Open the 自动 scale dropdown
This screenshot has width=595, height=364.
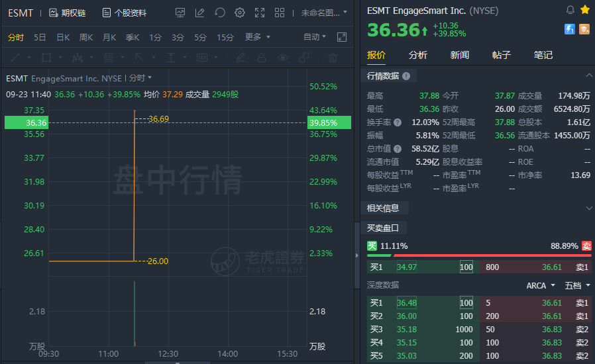[x=315, y=37]
